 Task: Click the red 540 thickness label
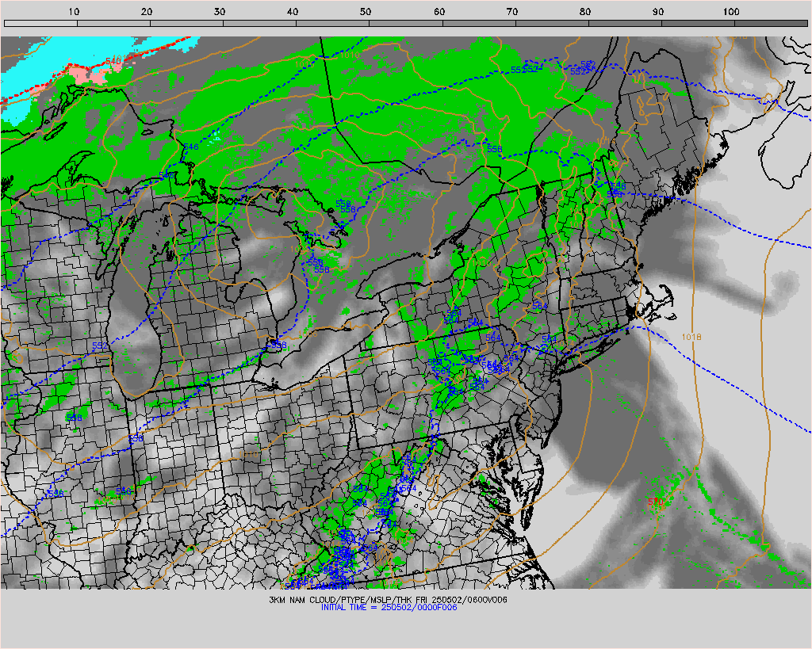point(113,61)
